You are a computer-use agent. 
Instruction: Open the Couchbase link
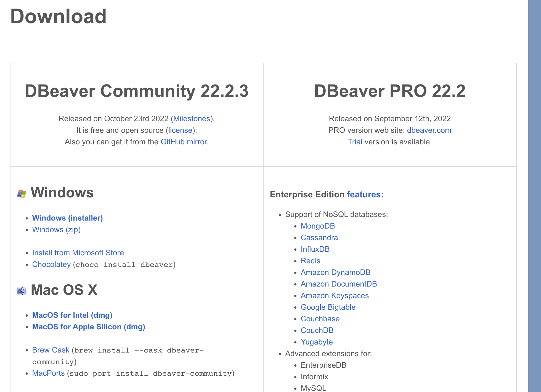(320, 319)
